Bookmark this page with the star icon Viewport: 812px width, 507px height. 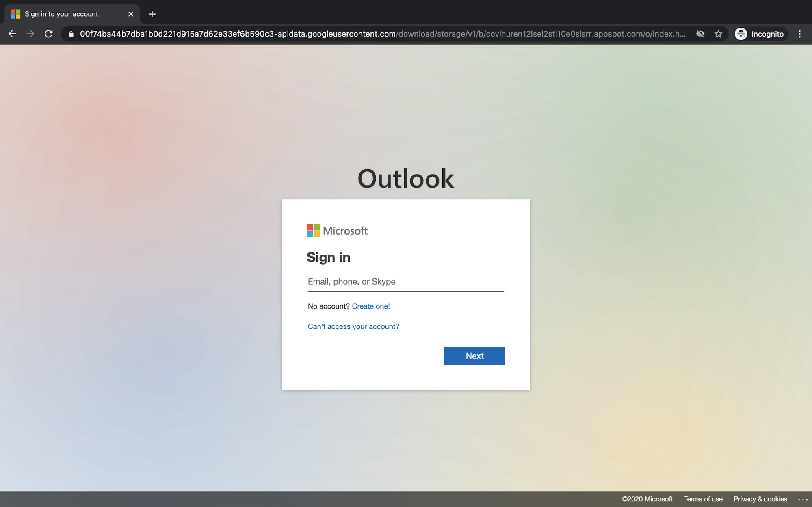(718, 34)
